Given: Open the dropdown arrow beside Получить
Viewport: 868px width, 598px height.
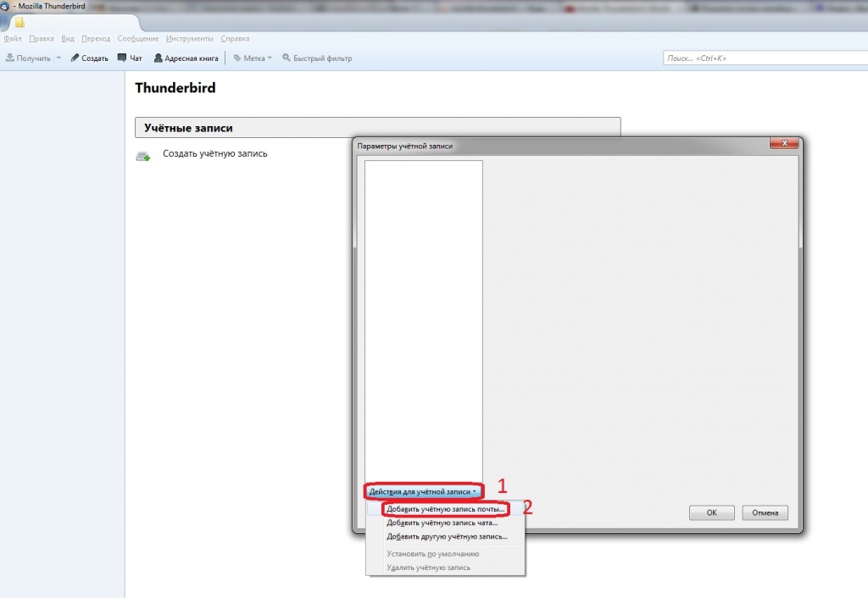Looking at the screenshot, I should pos(58,58).
